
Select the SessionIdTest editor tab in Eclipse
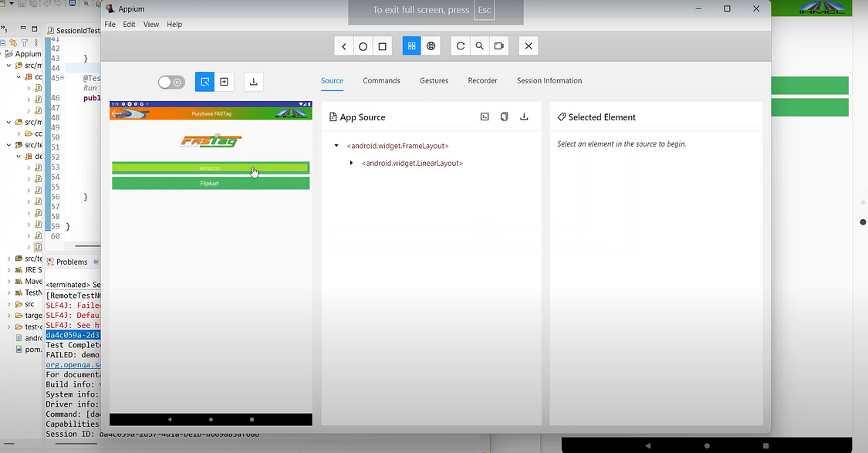[73, 30]
